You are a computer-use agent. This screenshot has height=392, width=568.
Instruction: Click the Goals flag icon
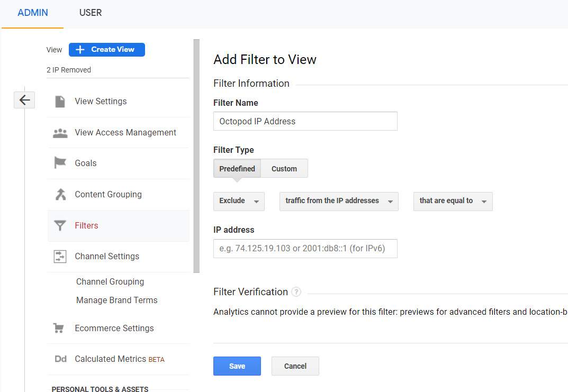[60, 163]
